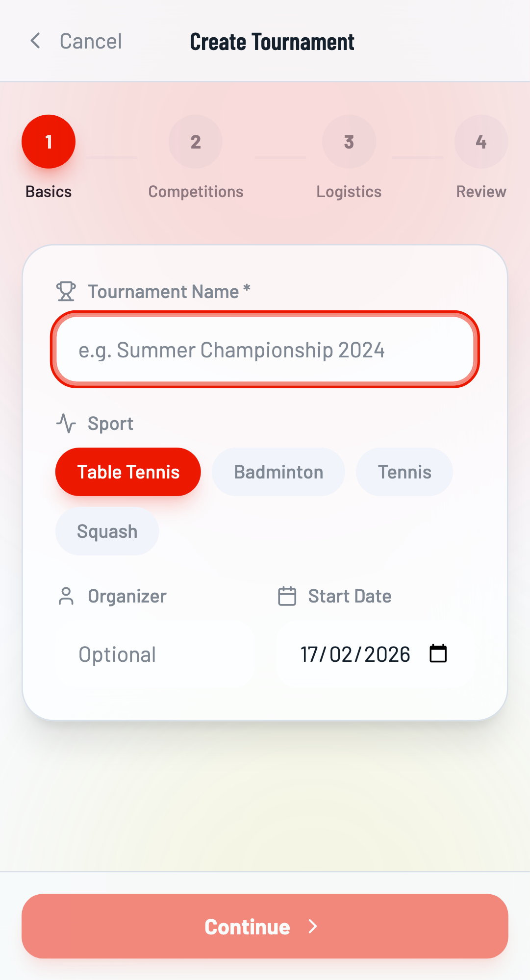Click the Cancel link
530x980 pixels.
(x=90, y=41)
